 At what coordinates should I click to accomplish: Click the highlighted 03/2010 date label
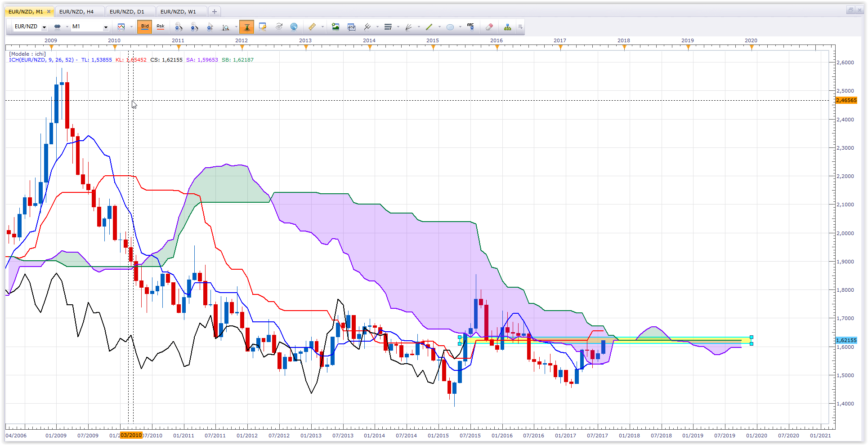tap(131, 435)
